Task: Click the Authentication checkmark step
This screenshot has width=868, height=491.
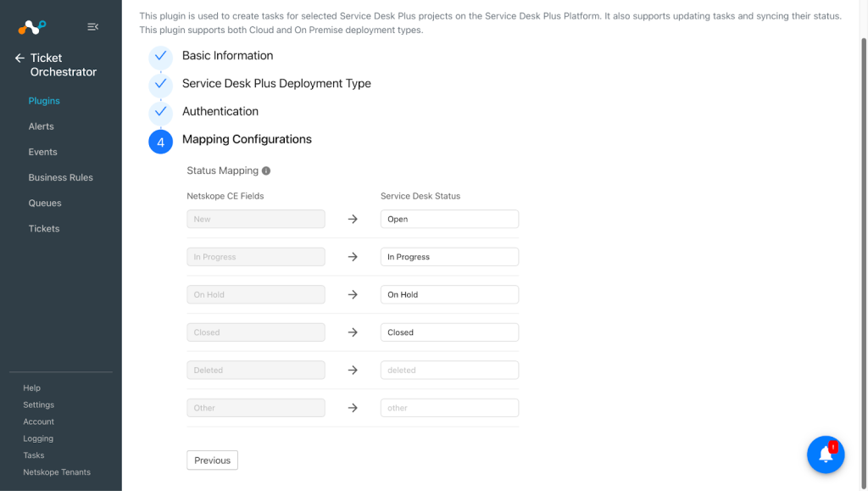Action: click(x=160, y=113)
